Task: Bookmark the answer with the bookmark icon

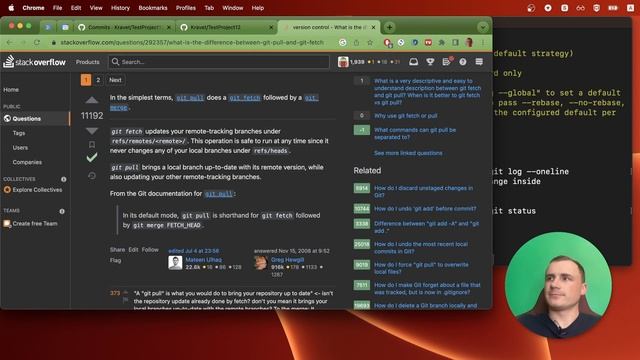Action: 92,144
